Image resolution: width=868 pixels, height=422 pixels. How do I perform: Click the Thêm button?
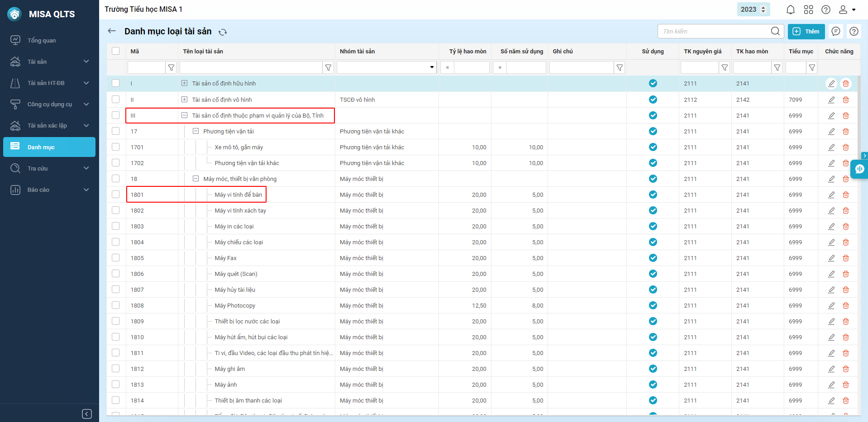coord(806,31)
